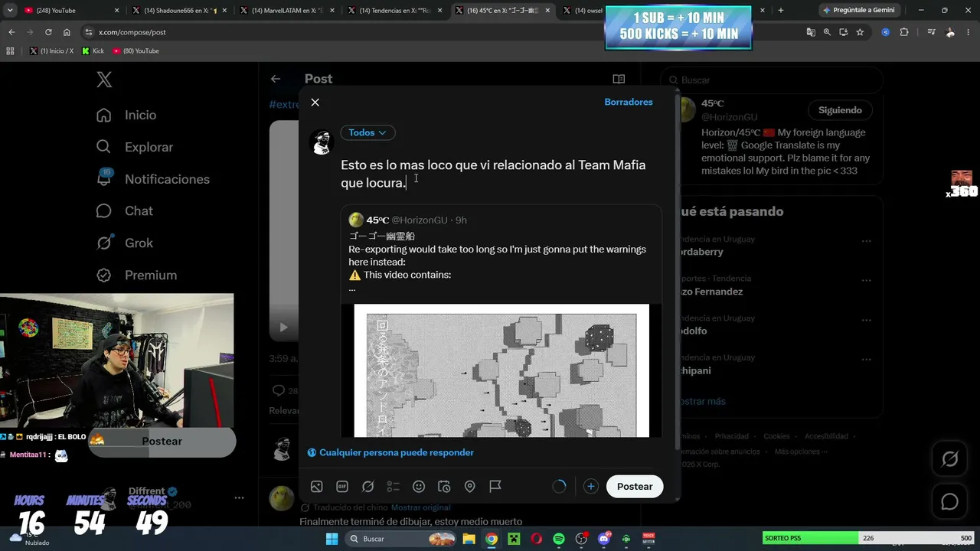980x551 pixels.
Task: Open the Kick bookmark
Action: point(93,51)
